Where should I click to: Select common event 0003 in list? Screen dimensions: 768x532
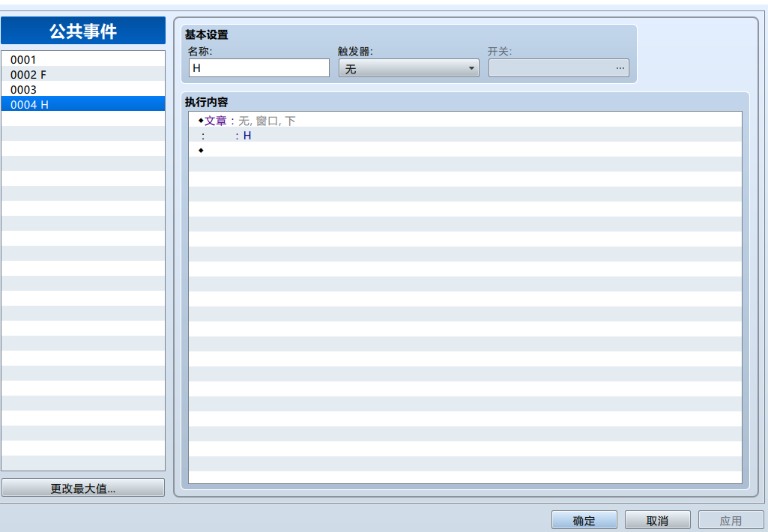pos(82,89)
